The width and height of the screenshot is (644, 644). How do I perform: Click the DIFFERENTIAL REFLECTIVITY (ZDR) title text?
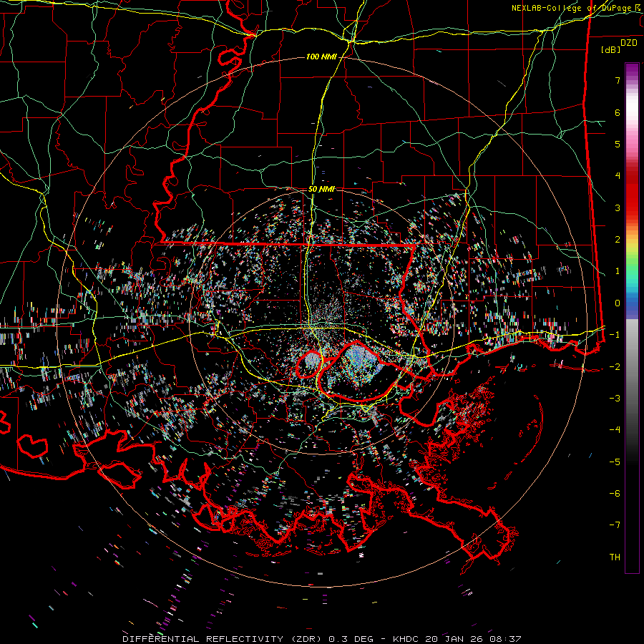point(223,639)
